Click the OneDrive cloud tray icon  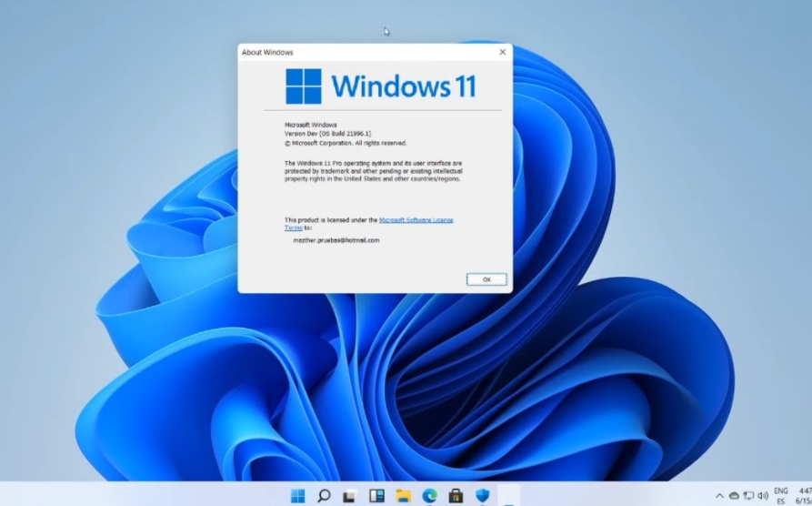pyautogui.click(x=734, y=496)
